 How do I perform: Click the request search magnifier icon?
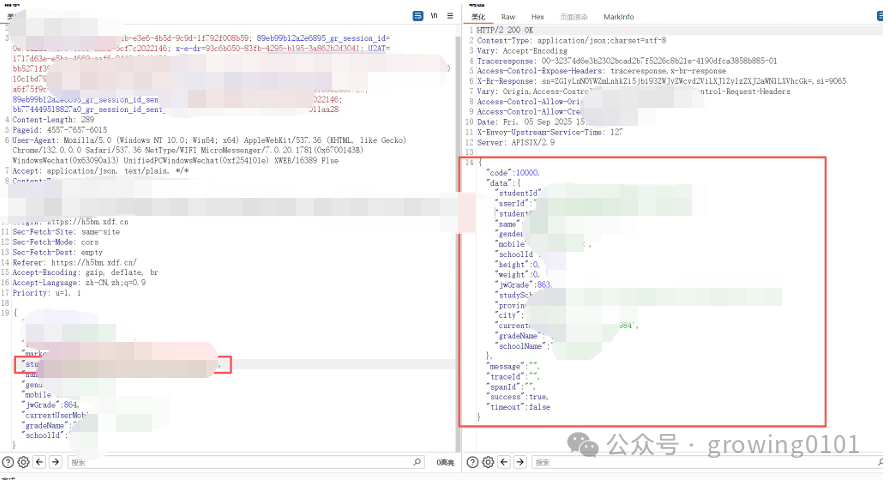(417, 462)
